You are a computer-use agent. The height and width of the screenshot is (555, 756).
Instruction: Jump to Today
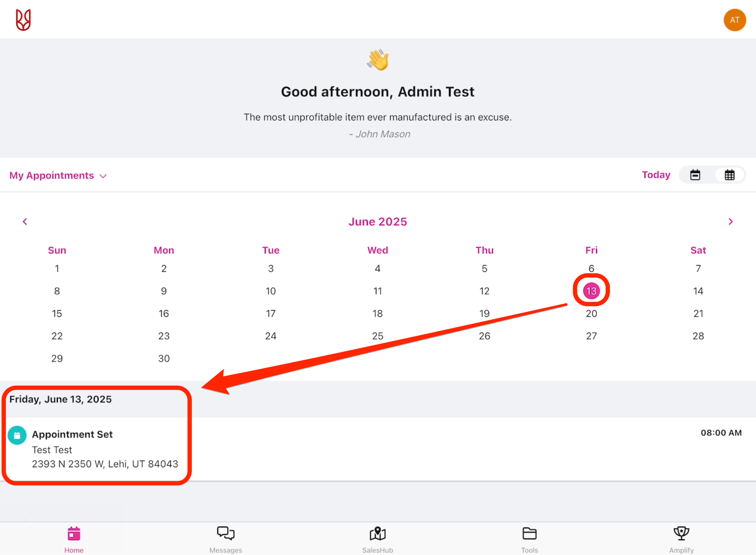click(x=655, y=175)
